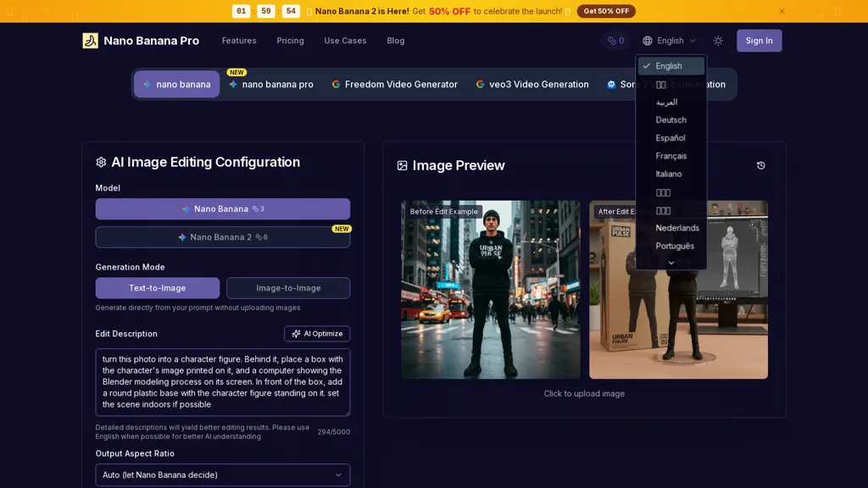Choose Text-to-Image generation mode
This screenshot has width=868, height=488.
[157, 288]
